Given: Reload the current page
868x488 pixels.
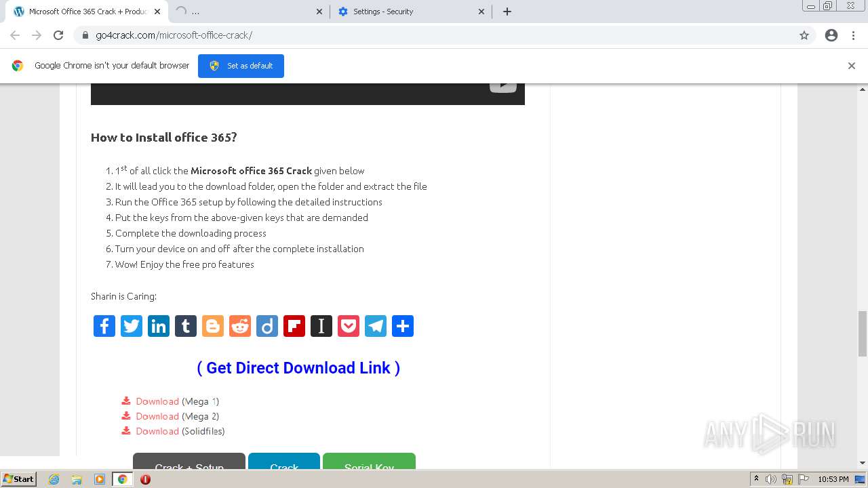Looking at the screenshot, I should click(58, 35).
